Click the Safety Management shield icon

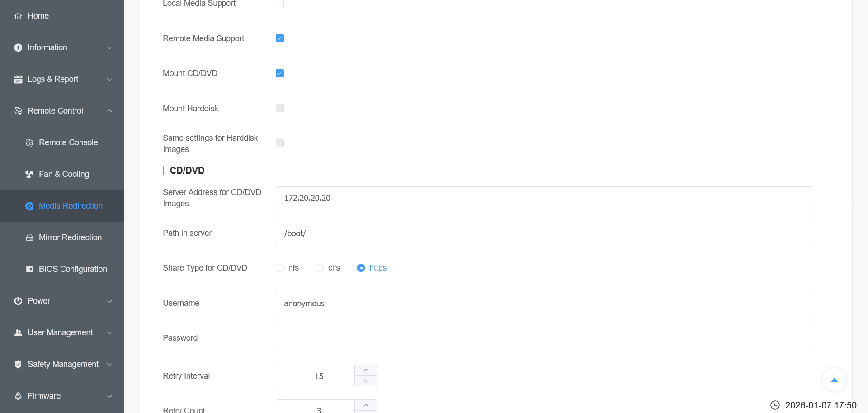click(18, 364)
